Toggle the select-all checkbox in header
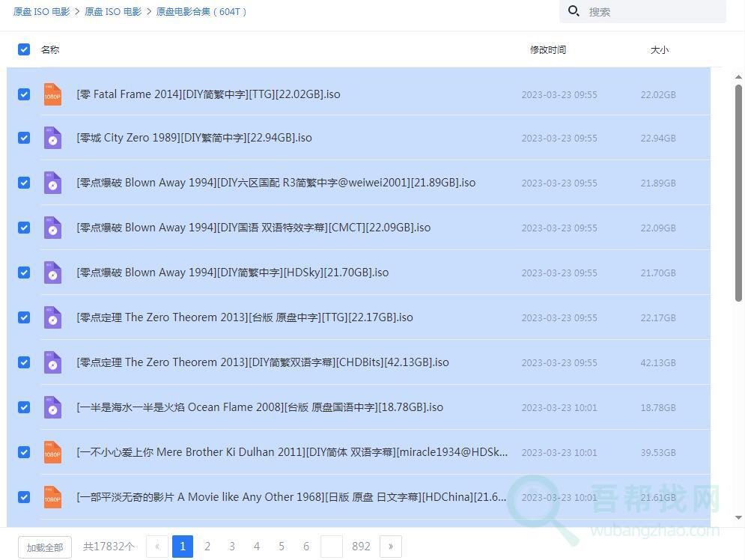The width and height of the screenshot is (745, 560). [x=24, y=49]
